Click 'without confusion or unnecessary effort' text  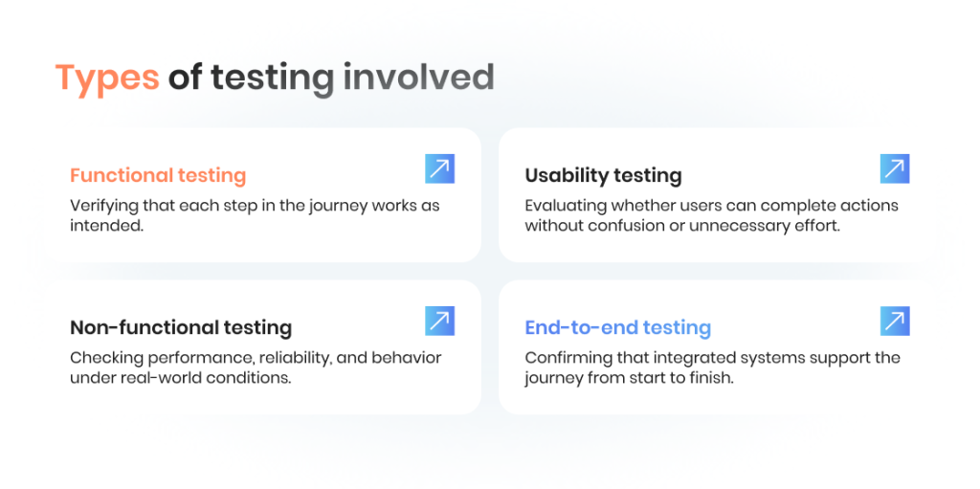[681, 226]
